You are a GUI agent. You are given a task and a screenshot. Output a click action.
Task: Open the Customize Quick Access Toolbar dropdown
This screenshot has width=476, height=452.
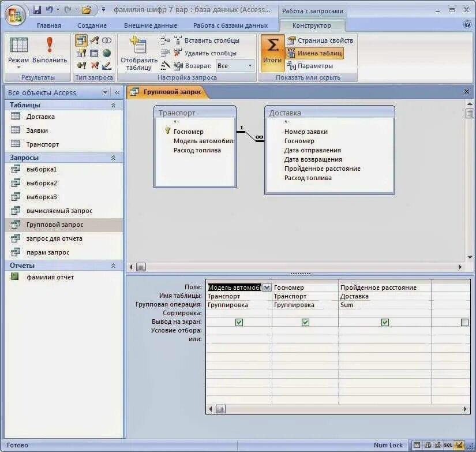pyautogui.click(x=103, y=10)
